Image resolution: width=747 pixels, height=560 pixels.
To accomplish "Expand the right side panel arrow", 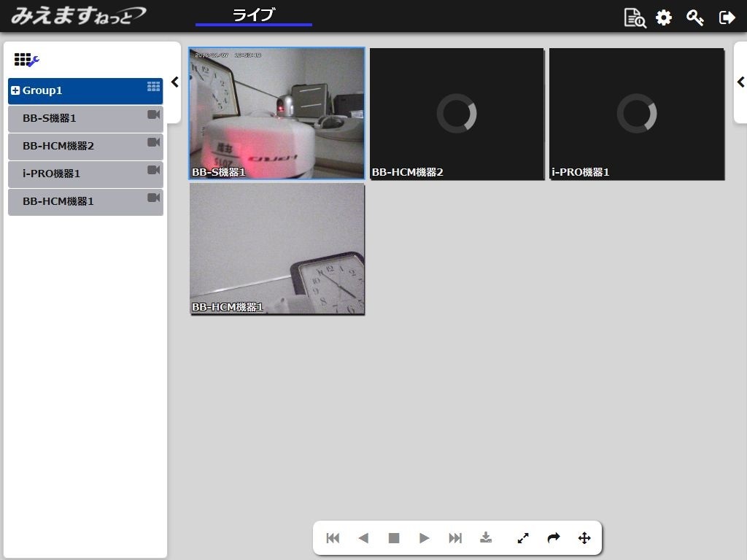I will point(740,82).
